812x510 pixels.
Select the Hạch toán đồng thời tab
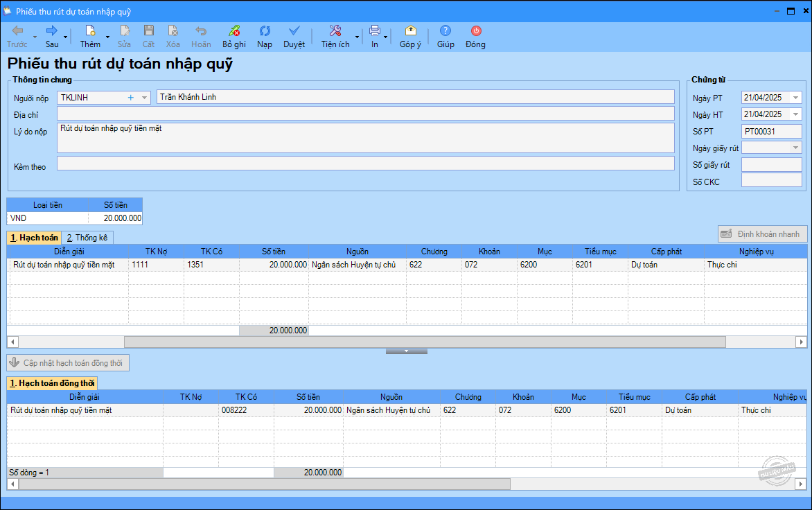[53, 383]
